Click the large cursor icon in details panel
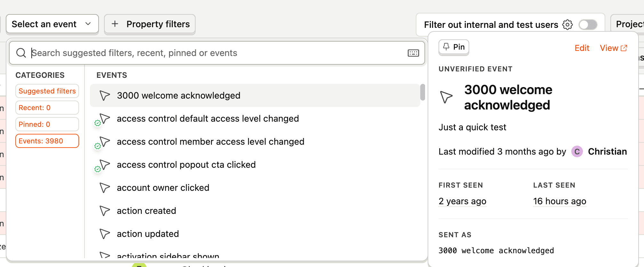644x267 pixels. pos(446,97)
